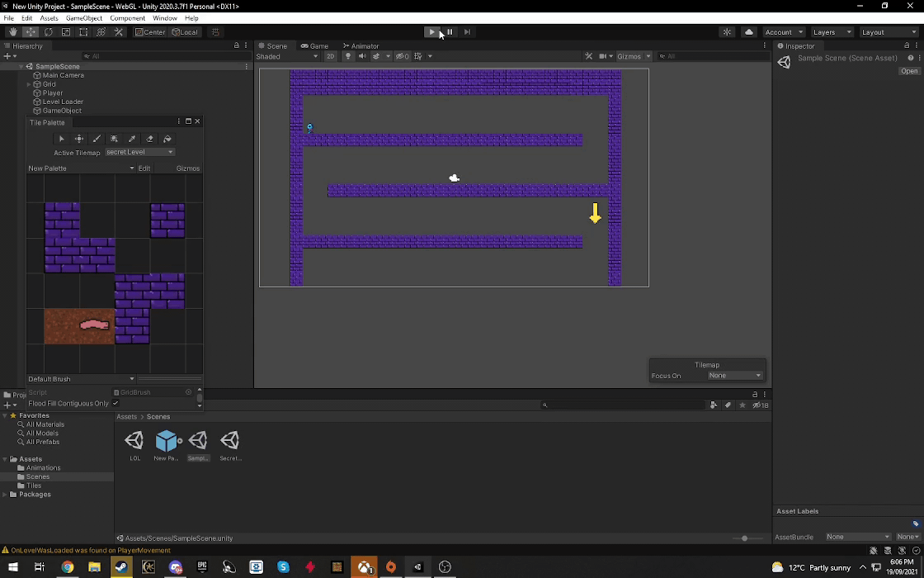Open the Layers dropdown
This screenshot has height=578, width=924.
(832, 32)
